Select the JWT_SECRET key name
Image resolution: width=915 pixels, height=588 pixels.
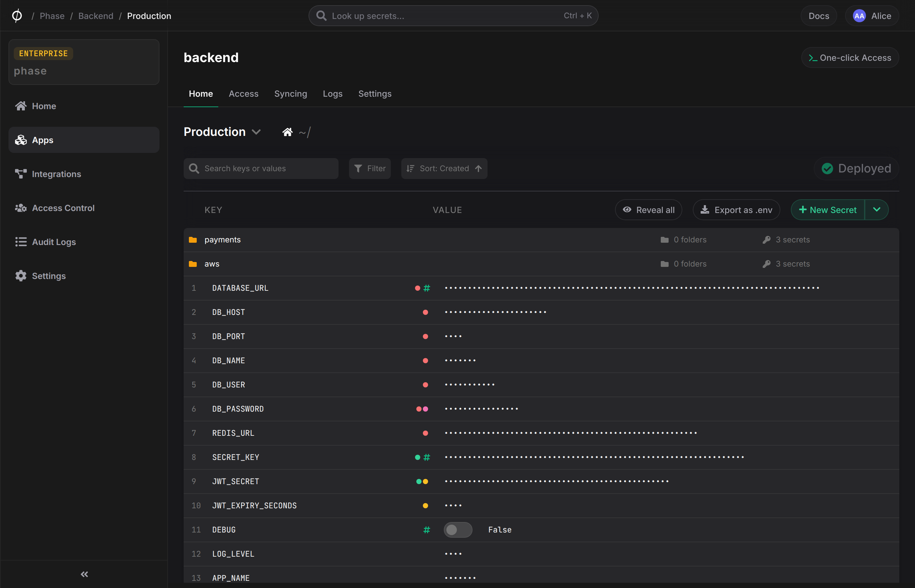(236, 482)
